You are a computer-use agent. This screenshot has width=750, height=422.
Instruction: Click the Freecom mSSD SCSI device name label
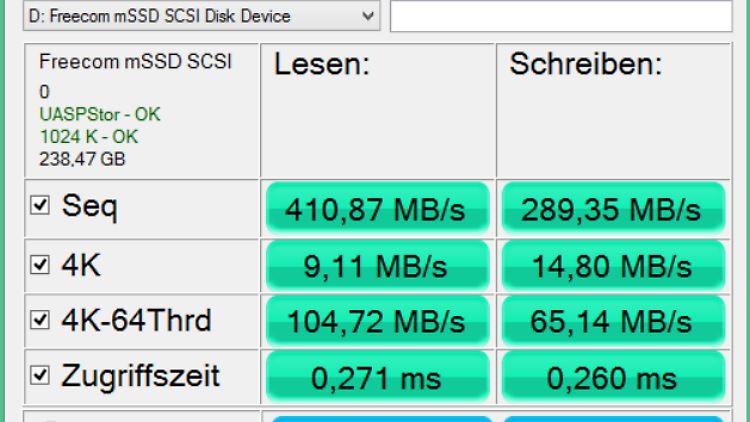pyautogui.click(x=135, y=61)
